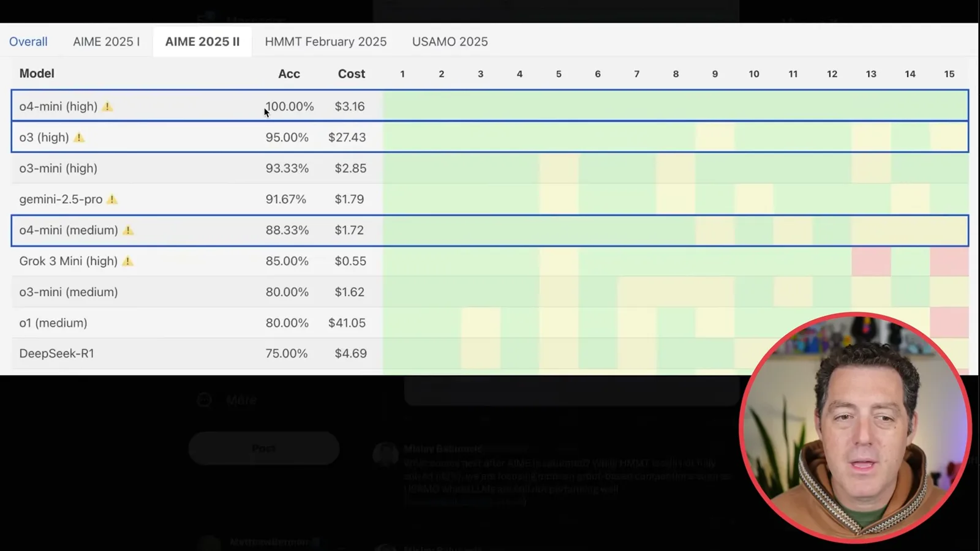This screenshot has height=551, width=980.
Task: Click problem 1 column header
Action: click(402, 73)
